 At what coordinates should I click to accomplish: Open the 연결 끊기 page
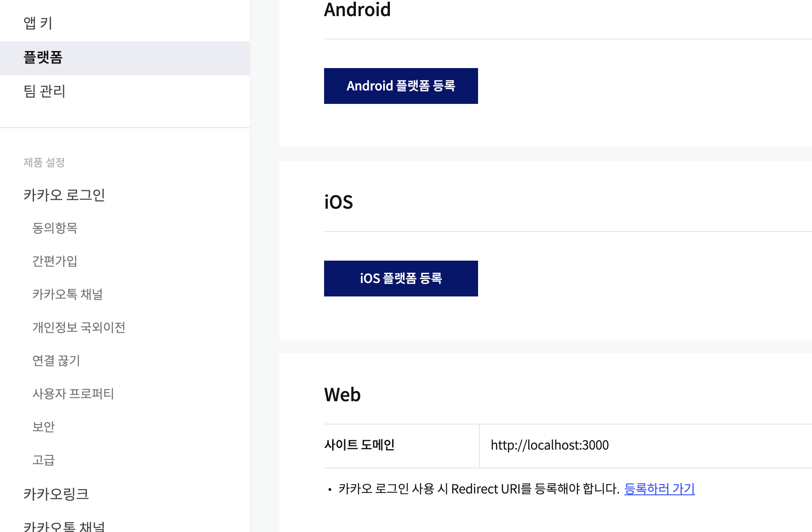click(57, 361)
